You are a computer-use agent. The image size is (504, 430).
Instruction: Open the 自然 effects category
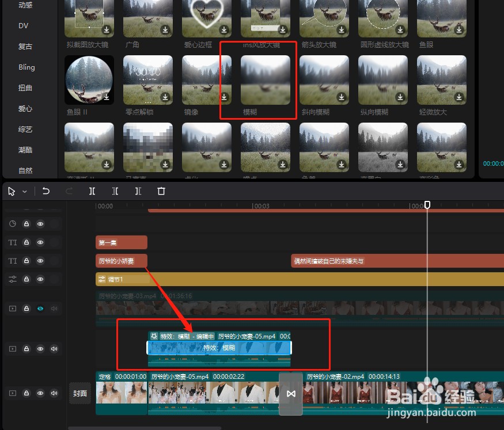coord(25,170)
